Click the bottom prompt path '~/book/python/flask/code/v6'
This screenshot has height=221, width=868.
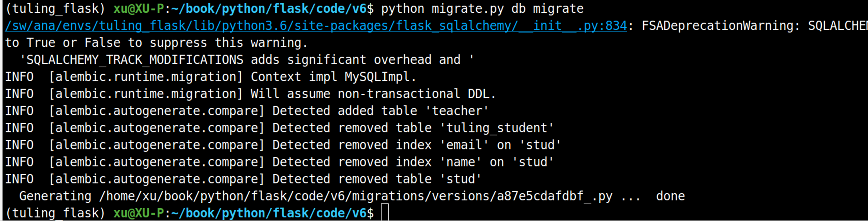pos(269,213)
